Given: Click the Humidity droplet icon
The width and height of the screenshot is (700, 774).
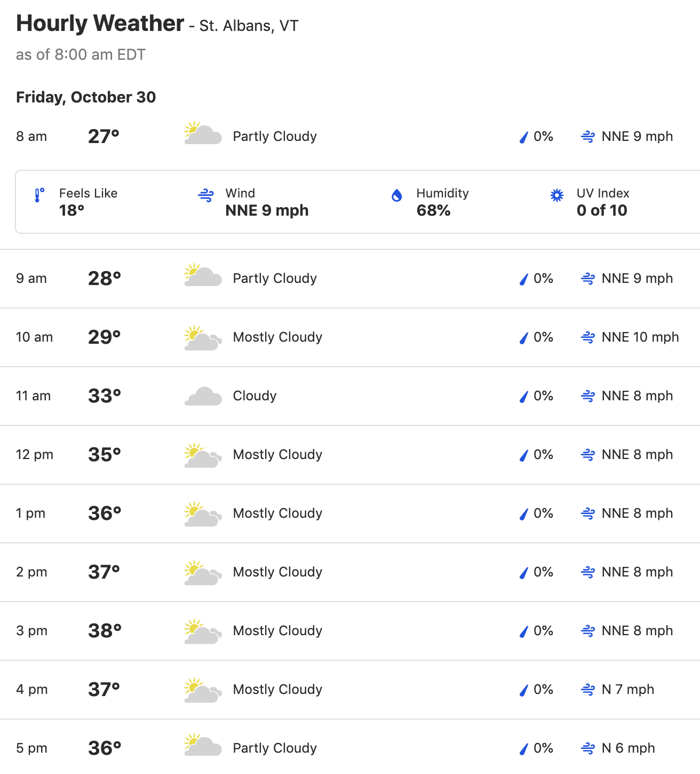Looking at the screenshot, I should [396, 195].
